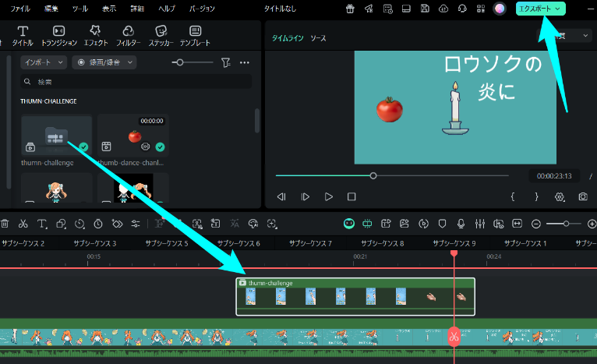Click the preview snapshot camera icon

(583, 197)
